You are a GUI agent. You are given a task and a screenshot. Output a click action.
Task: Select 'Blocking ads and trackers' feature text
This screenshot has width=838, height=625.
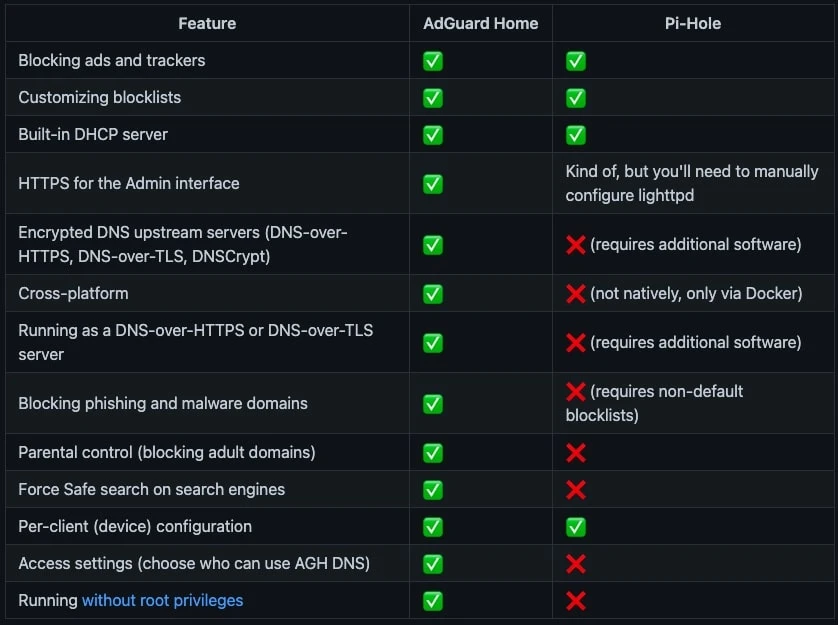point(112,60)
